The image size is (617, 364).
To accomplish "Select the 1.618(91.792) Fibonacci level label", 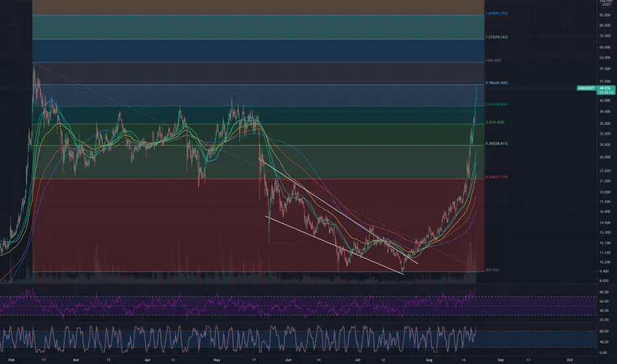I will coord(497,13).
